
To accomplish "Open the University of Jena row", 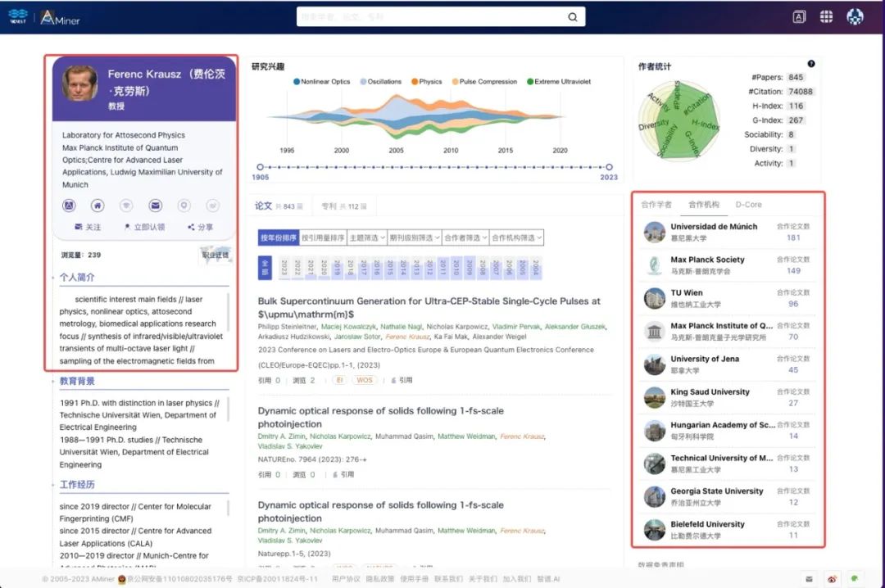I will (x=728, y=364).
